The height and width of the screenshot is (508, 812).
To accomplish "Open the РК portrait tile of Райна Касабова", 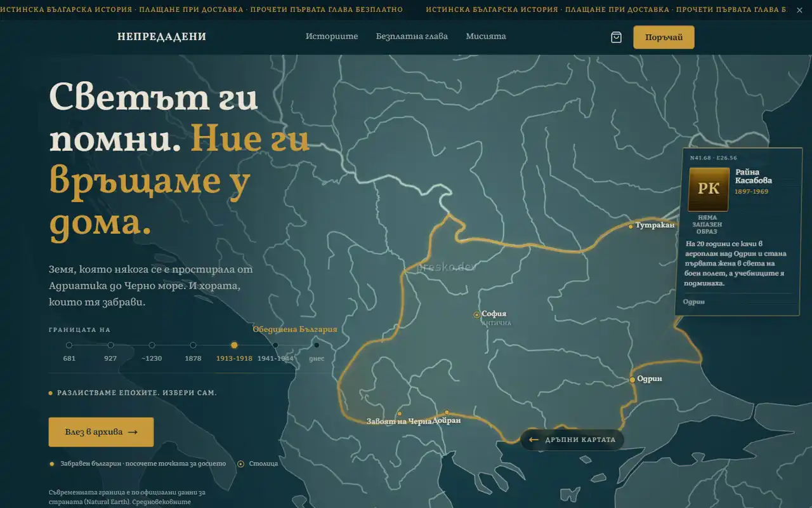I will 709,189.
